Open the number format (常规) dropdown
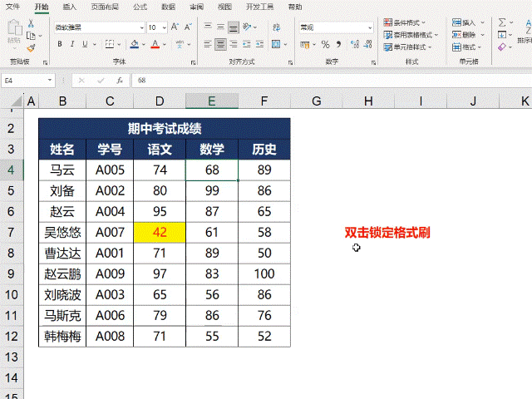This screenshot has height=399, width=532. (x=370, y=27)
